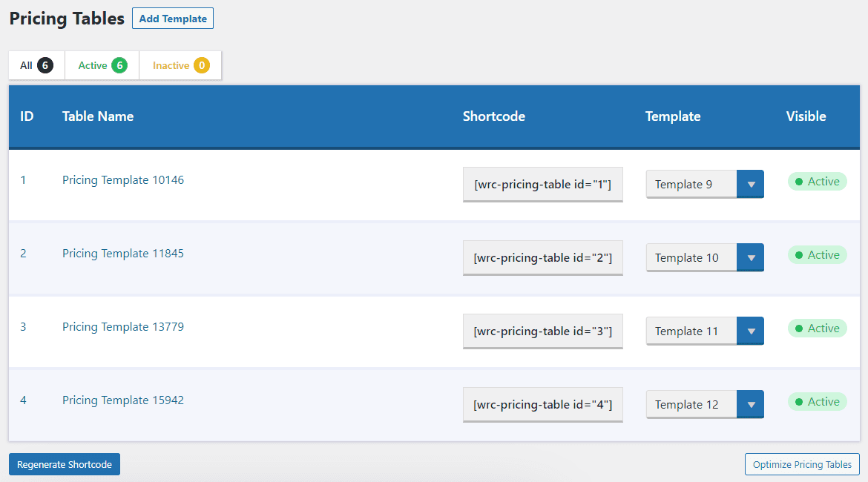Screen dimensions: 868x482
Task: Open Pricing Template 13779
Action: 123,327
